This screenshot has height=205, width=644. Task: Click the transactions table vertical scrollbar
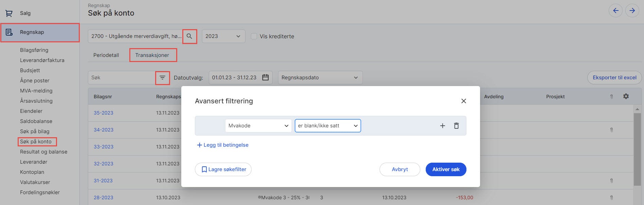tap(637, 149)
